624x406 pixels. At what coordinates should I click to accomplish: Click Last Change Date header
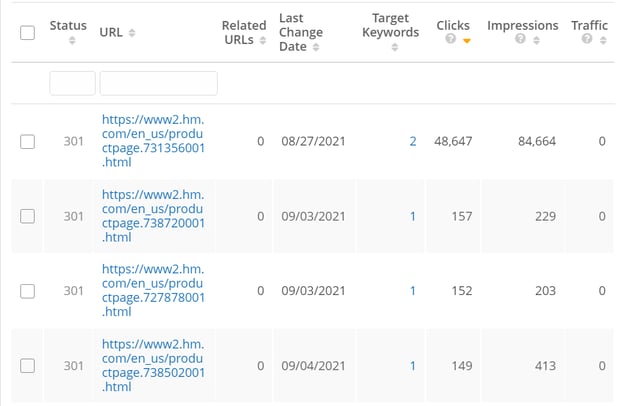coord(301,32)
